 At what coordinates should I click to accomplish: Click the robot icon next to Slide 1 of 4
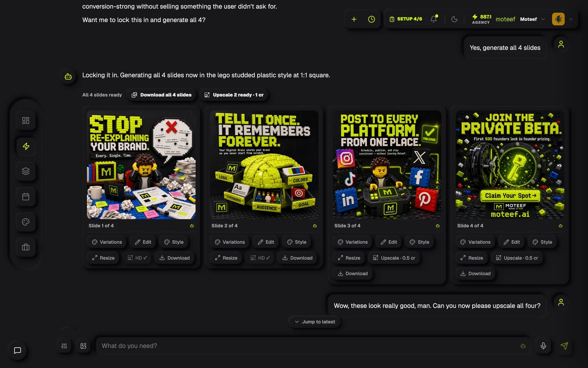(x=192, y=226)
